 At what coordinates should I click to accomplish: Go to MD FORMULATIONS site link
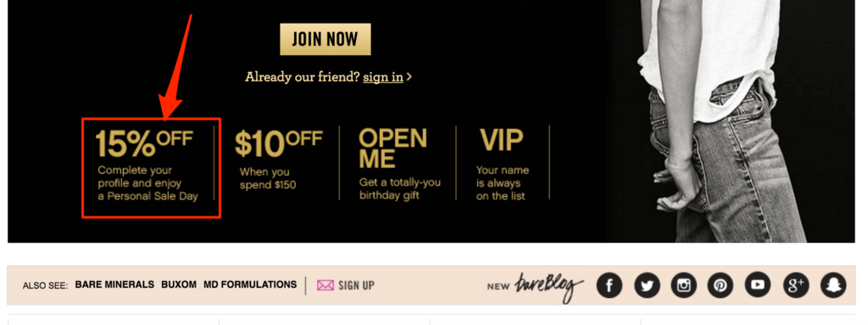[250, 284]
